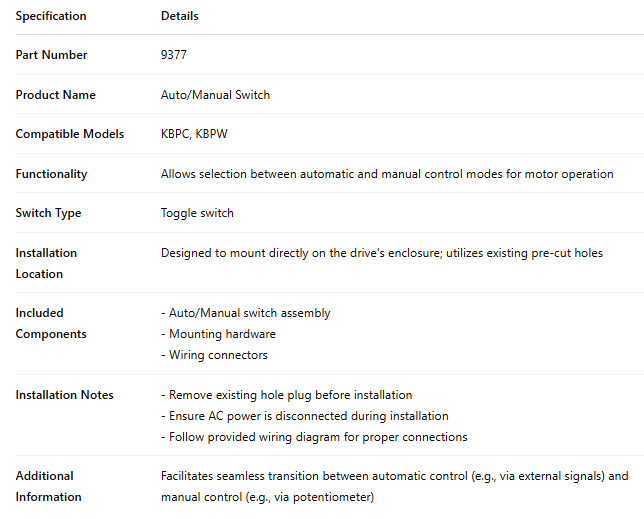Image resolution: width=644 pixels, height=519 pixels.
Task: Click the Wiring connectors list item
Action: coord(214,355)
